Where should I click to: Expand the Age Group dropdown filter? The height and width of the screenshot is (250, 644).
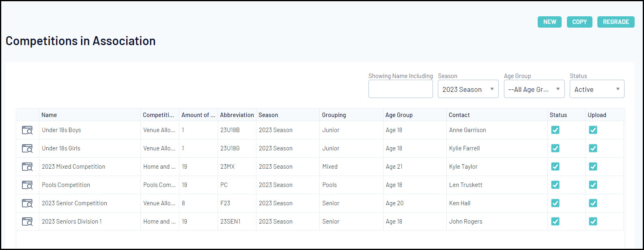(534, 89)
